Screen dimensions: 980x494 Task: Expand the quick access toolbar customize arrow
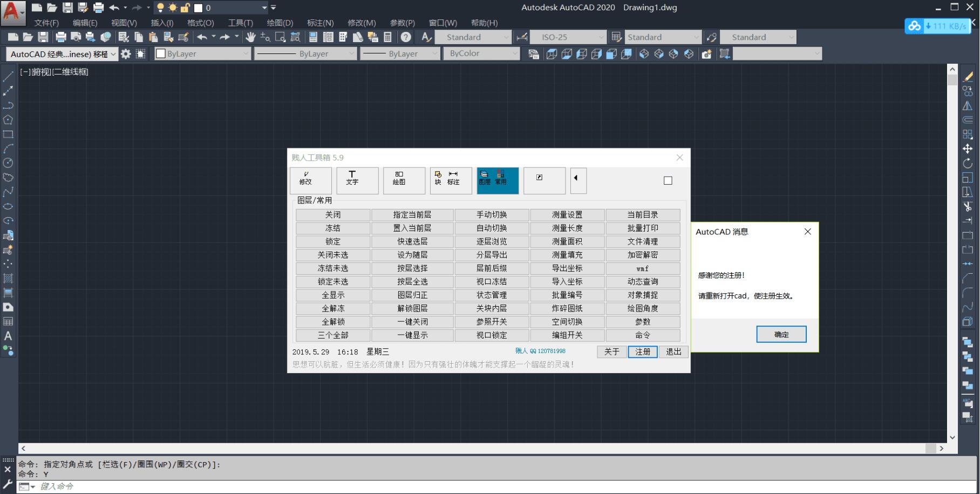point(273,8)
